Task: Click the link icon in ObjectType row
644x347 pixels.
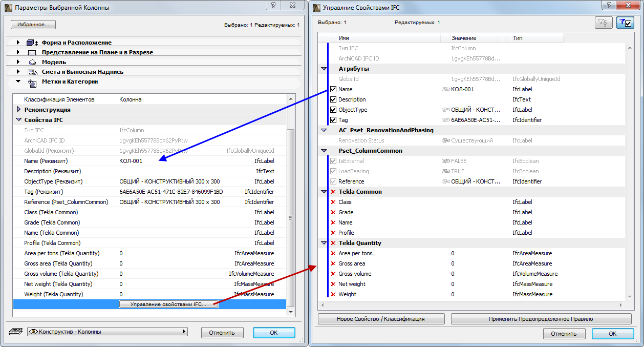Action: [445, 110]
